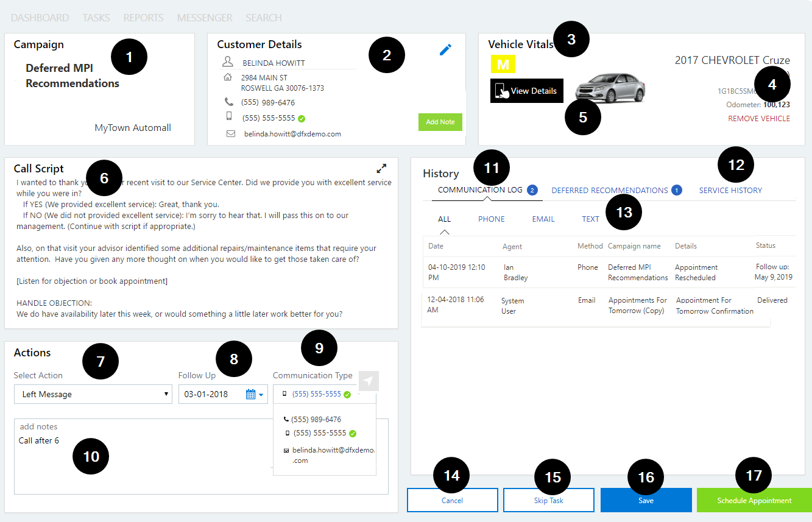Click the Date column header in History
Viewport: 812px width, 522px height.
click(436, 246)
